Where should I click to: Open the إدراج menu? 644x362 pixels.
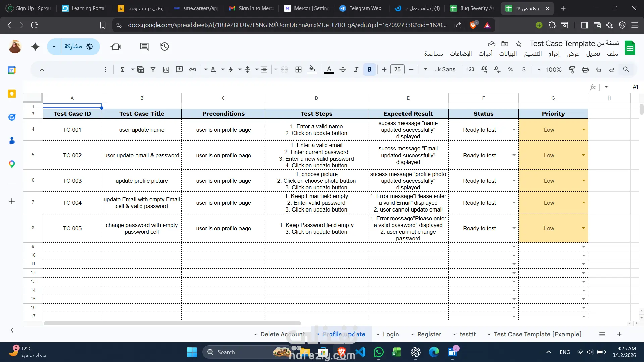(554, 54)
